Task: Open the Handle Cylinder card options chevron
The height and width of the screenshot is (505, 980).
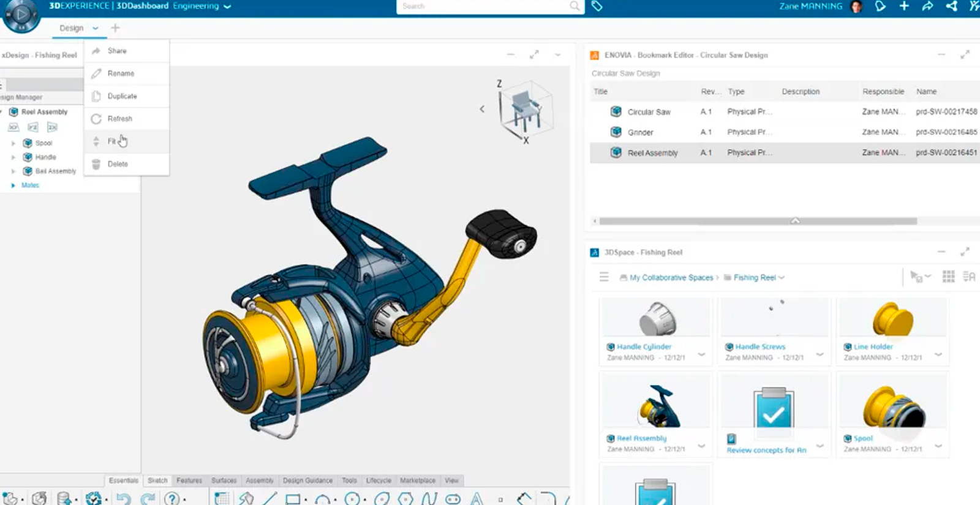Action: [x=702, y=354]
